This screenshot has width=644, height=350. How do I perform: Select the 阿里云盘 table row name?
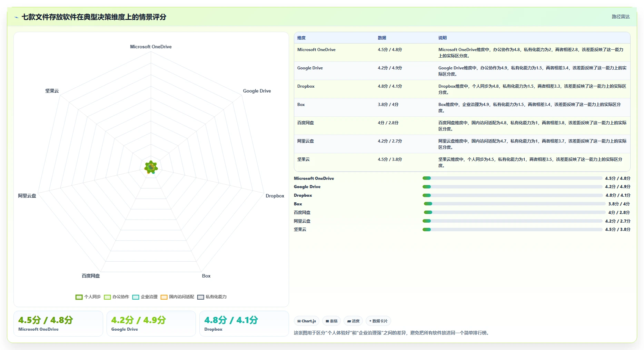(x=306, y=141)
